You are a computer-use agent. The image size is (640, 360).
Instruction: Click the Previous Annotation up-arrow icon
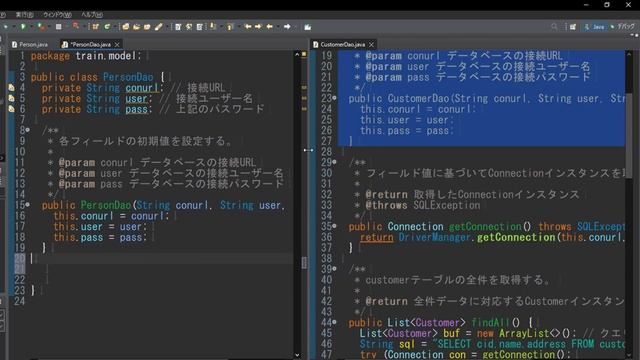(230, 27)
